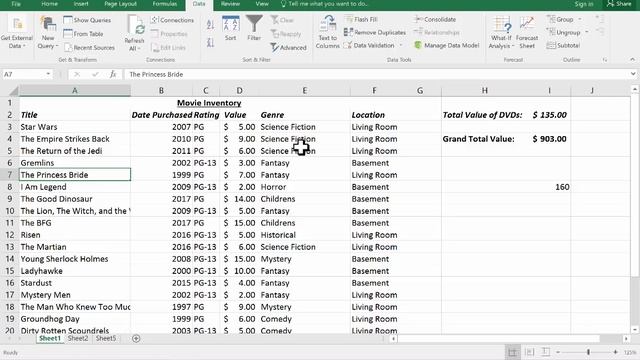
Task: Switch to Page Break Preview
Action: 546,352
